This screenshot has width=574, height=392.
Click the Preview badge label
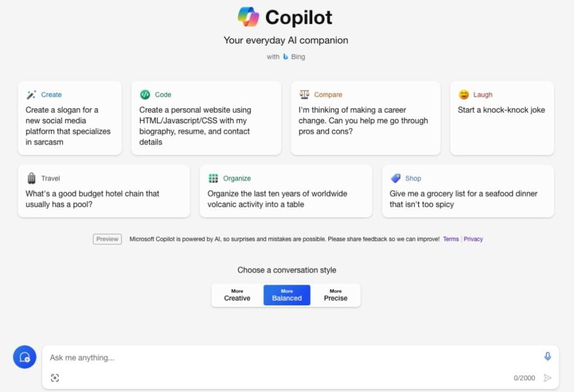[107, 239]
